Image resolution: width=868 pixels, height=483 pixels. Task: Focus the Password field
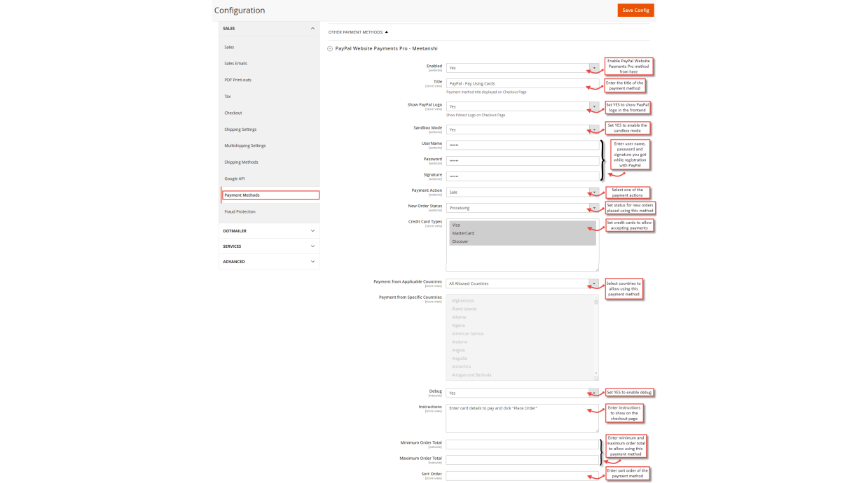(523, 160)
